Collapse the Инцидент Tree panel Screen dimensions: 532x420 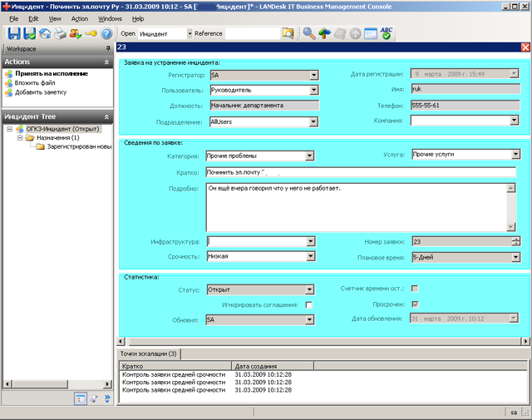[x=106, y=116]
